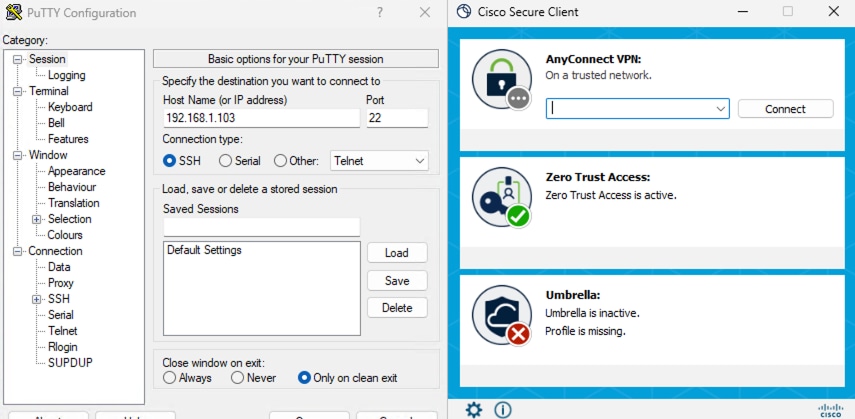Screen dimensions: 855x419
Task: Click the Cisco logo in bottom corner
Action: 830,411
